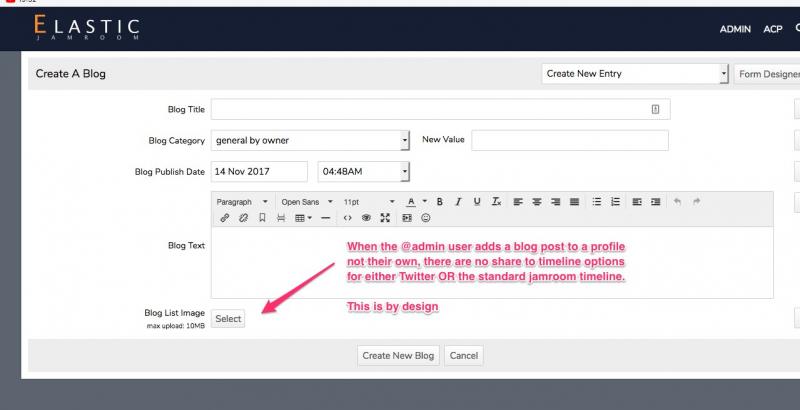This screenshot has height=410, width=800.
Task: Insert a link using the link icon
Action: pyautogui.click(x=224, y=217)
